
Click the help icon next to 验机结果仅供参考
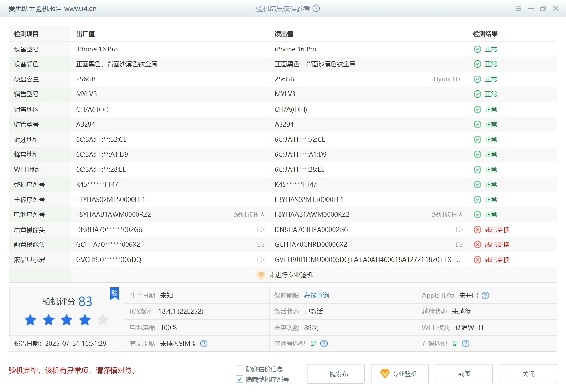click(316, 9)
